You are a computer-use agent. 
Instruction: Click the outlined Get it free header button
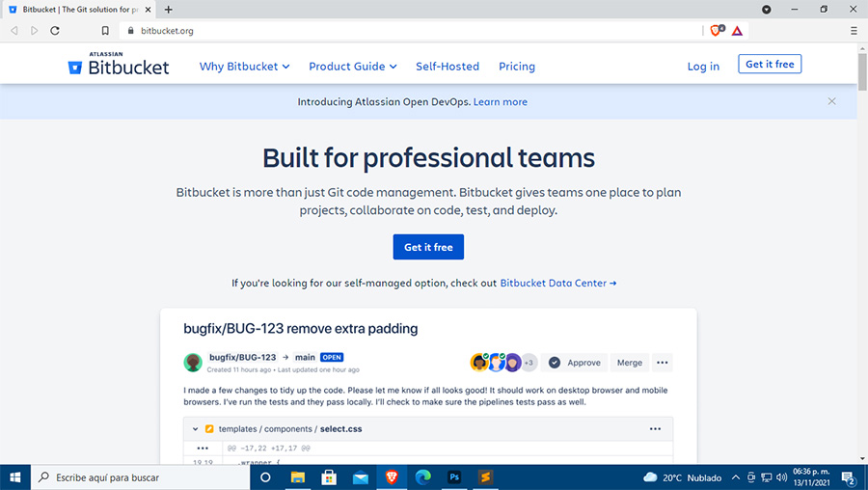click(770, 65)
